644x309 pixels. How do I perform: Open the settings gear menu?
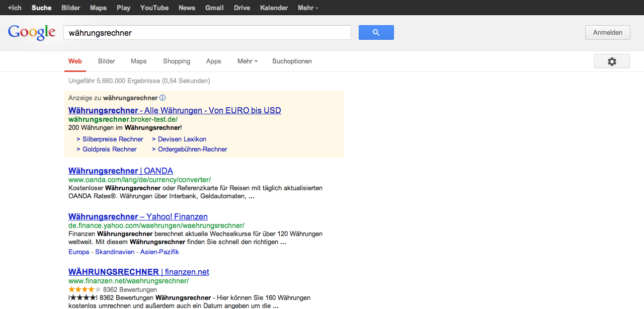(611, 61)
